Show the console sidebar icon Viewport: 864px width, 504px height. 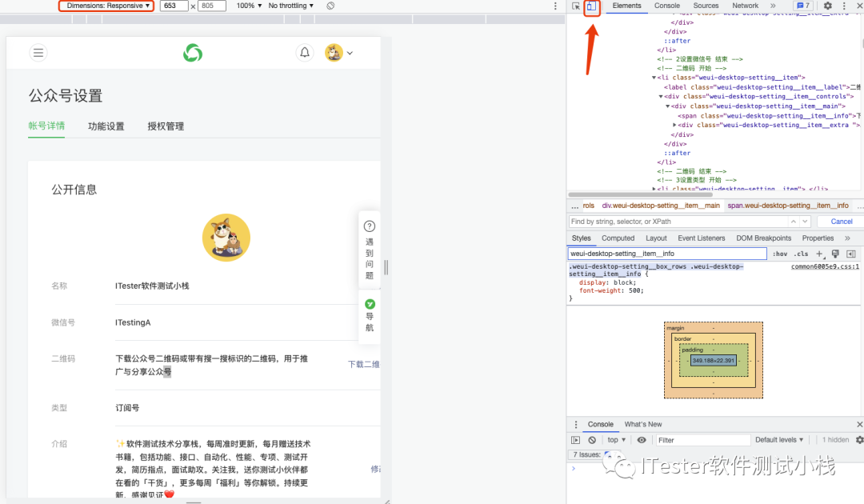[575, 440]
